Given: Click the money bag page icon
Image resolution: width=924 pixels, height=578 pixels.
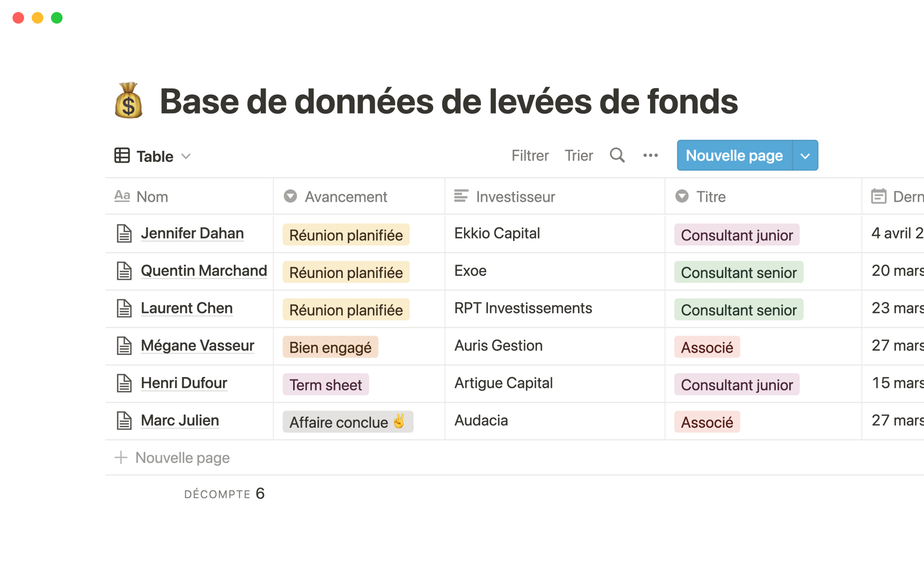Looking at the screenshot, I should coord(128,101).
